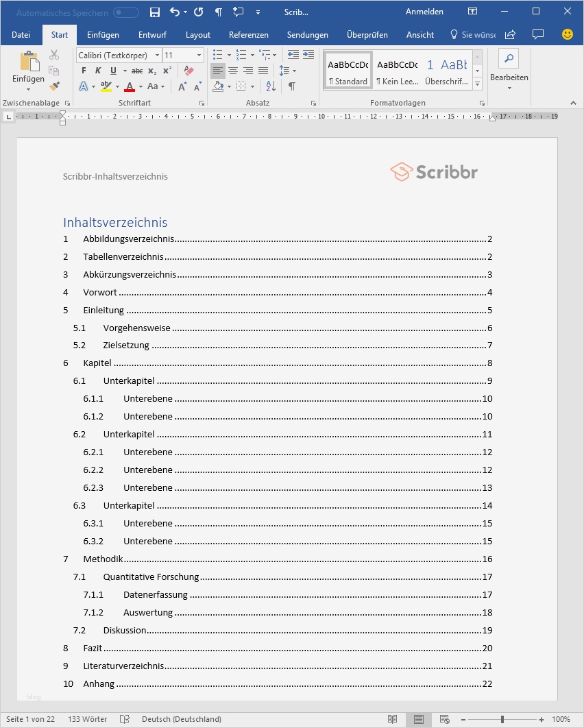The image size is (584, 728).
Task: Open the font name dropdown Calibri
Action: coord(157,56)
